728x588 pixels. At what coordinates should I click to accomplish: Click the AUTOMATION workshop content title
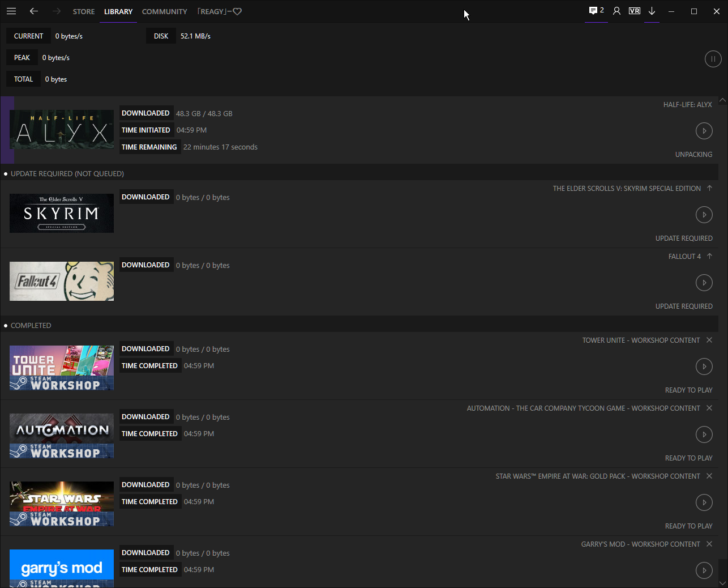584,408
